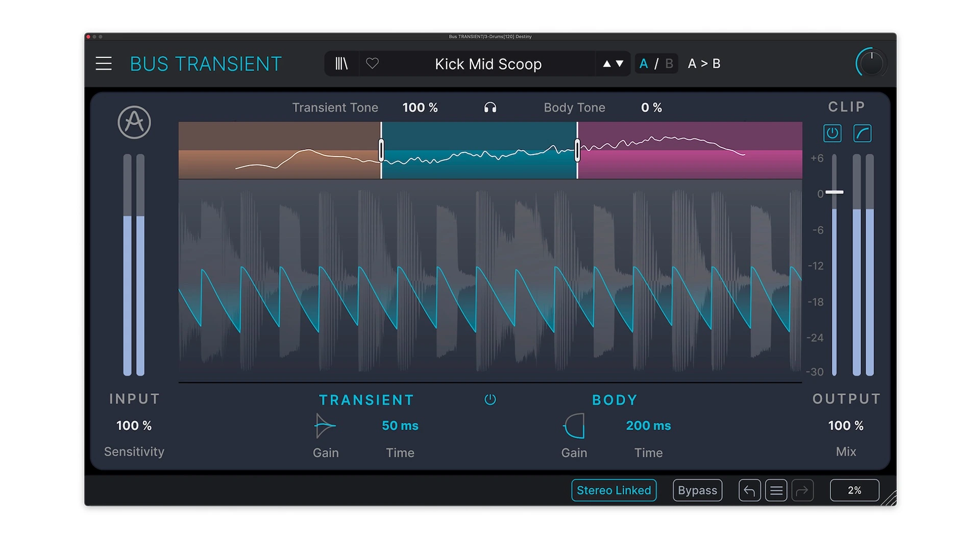Open the edit history list icon
Image resolution: width=980 pixels, height=545 pixels.
click(x=776, y=491)
